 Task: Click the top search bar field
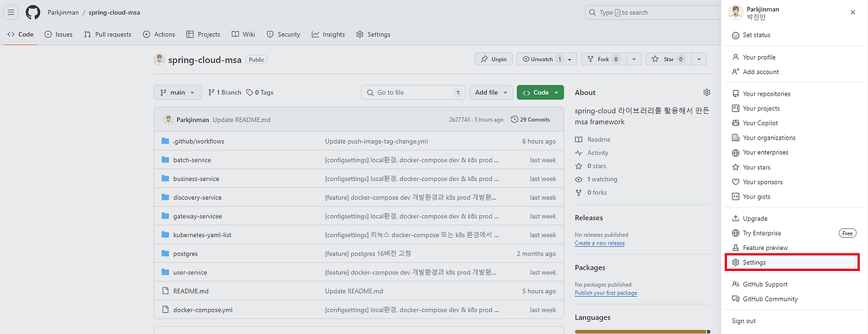click(653, 12)
